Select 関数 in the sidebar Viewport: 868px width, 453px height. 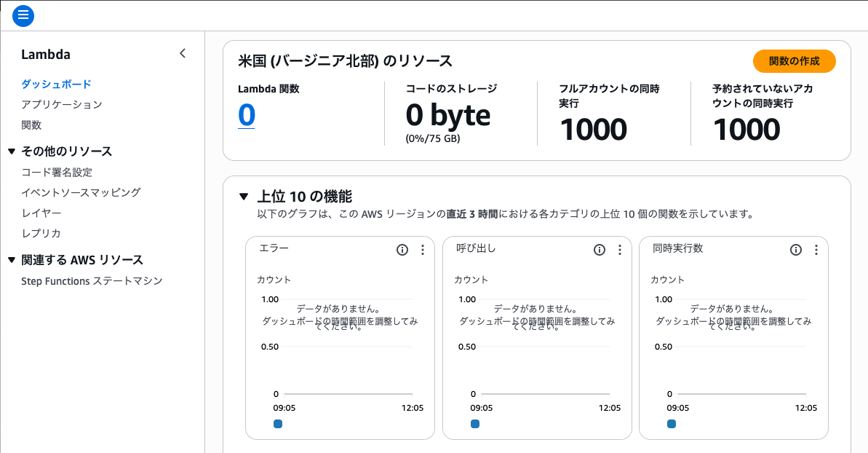pos(32,125)
